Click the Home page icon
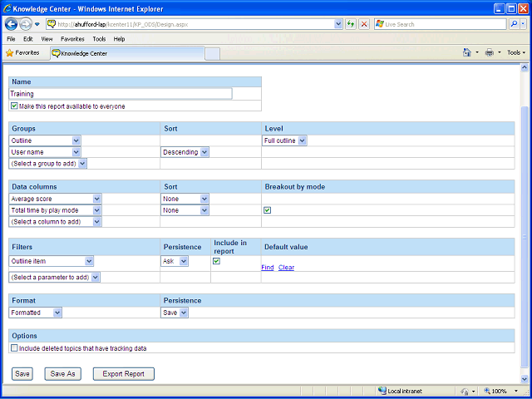This screenshot has width=532, height=399. click(467, 52)
